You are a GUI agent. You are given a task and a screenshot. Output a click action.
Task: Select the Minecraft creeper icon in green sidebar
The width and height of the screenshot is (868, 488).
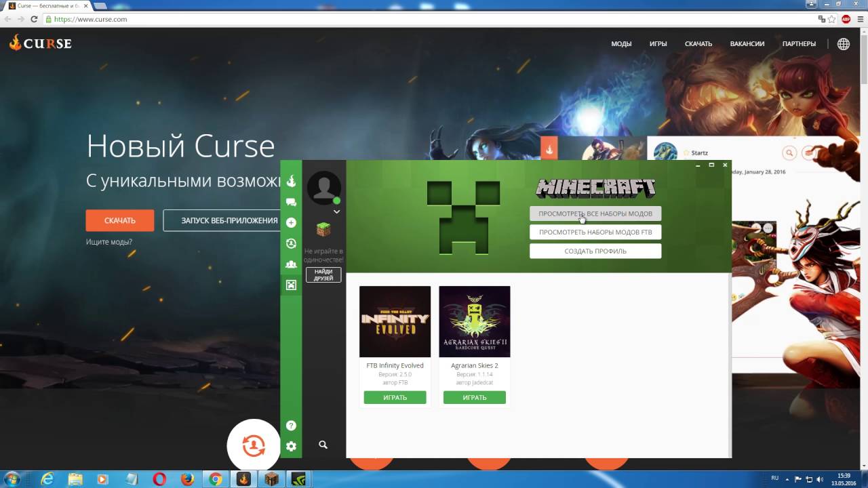point(291,285)
